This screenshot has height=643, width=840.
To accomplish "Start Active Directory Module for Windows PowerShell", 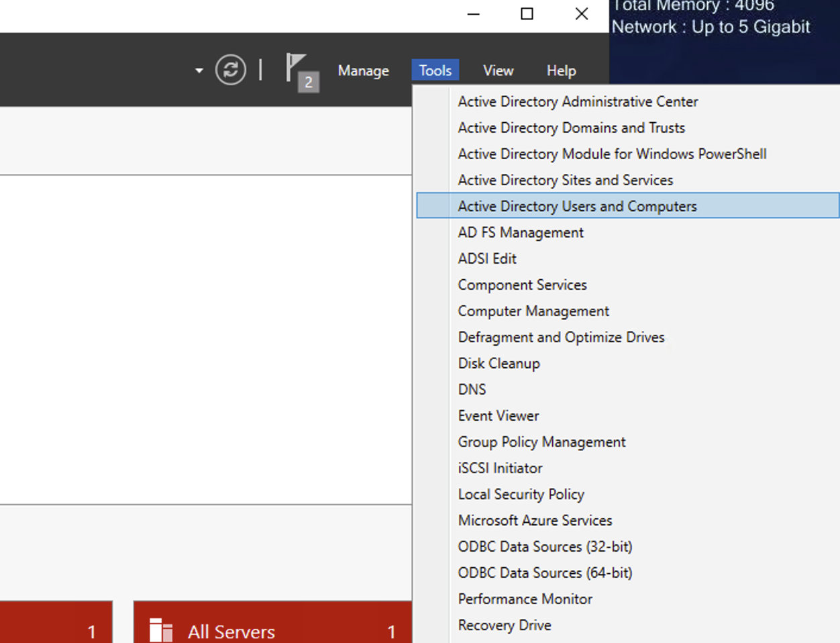I will click(x=628, y=154).
